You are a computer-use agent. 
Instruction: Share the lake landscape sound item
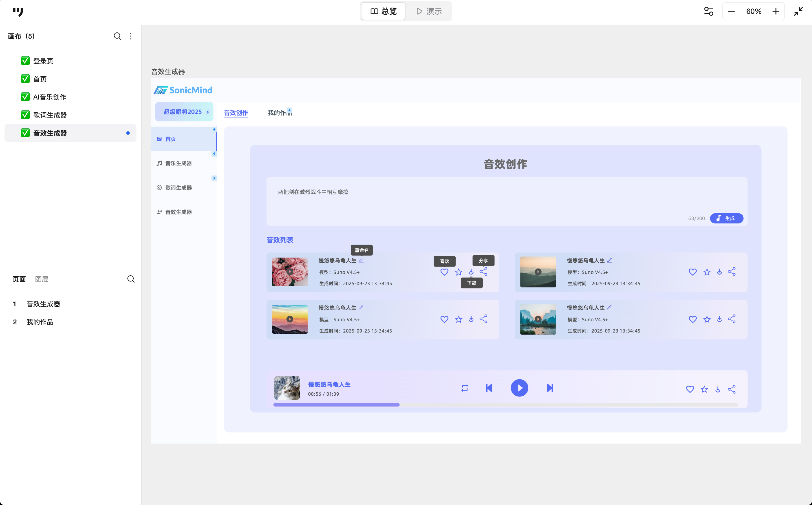[x=731, y=319]
